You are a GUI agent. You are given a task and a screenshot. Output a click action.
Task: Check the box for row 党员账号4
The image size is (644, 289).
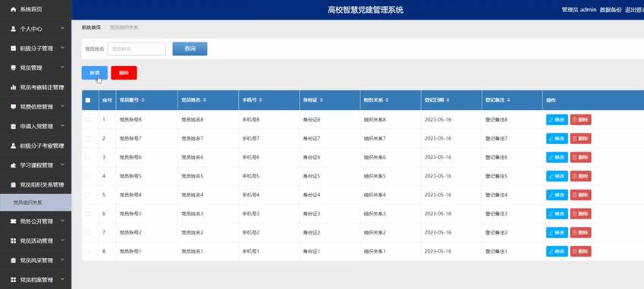pos(88,195)
